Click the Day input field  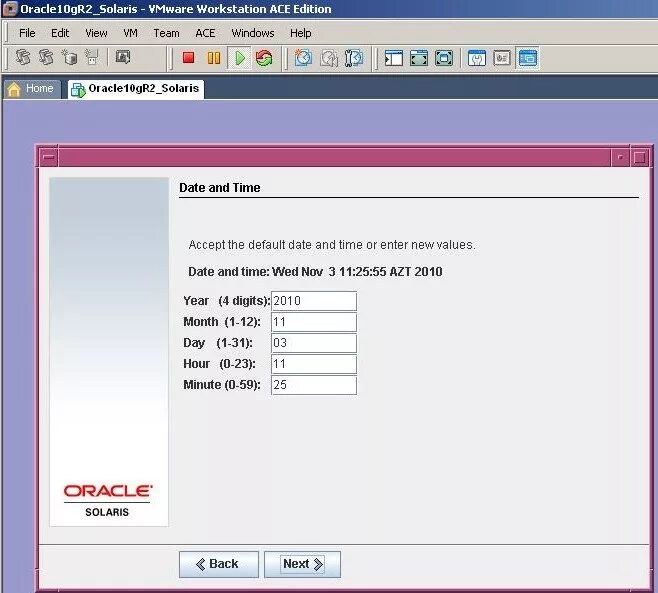coord(314,343)
